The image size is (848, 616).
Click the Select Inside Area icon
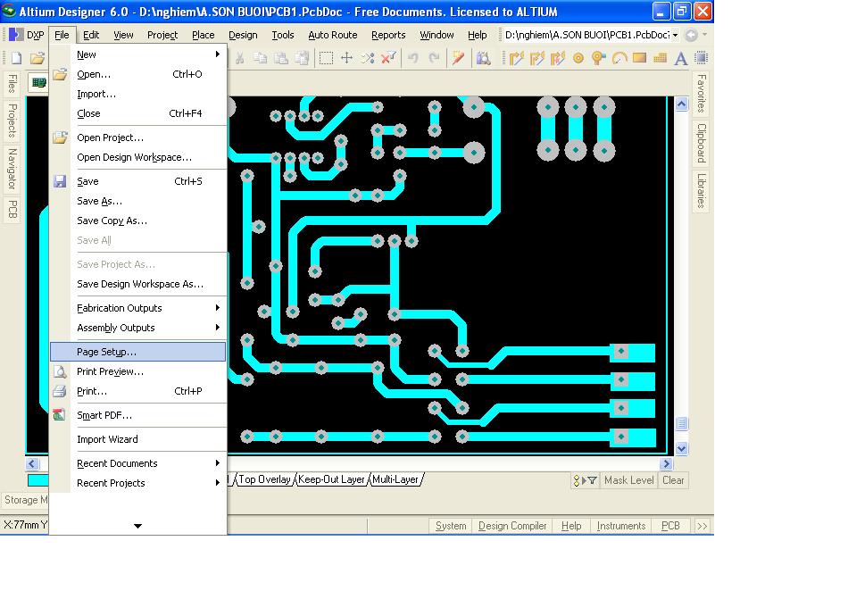click(327, 58)
